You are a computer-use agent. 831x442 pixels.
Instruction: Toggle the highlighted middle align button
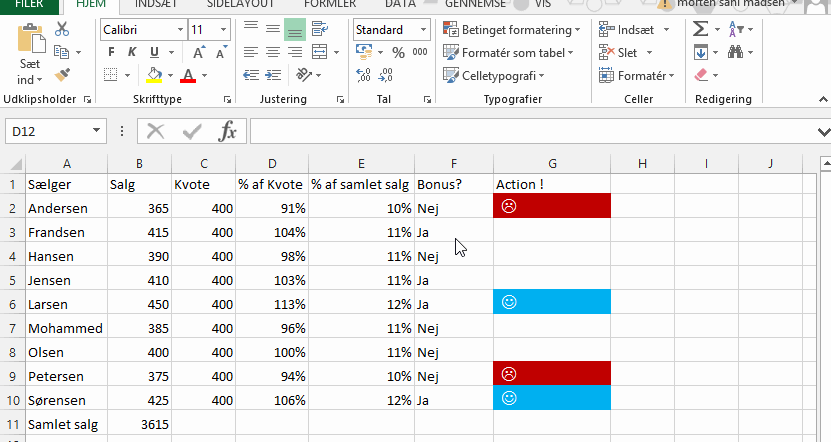pyautogui.click(x=294, y=30)
